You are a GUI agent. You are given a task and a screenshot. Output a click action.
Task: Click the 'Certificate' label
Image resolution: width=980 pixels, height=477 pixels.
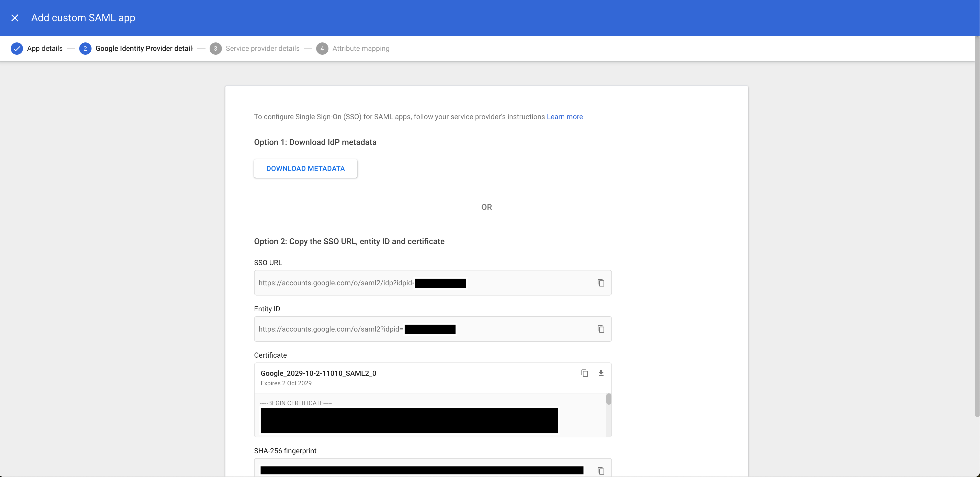pyautogui.click(x=270, y=355)
